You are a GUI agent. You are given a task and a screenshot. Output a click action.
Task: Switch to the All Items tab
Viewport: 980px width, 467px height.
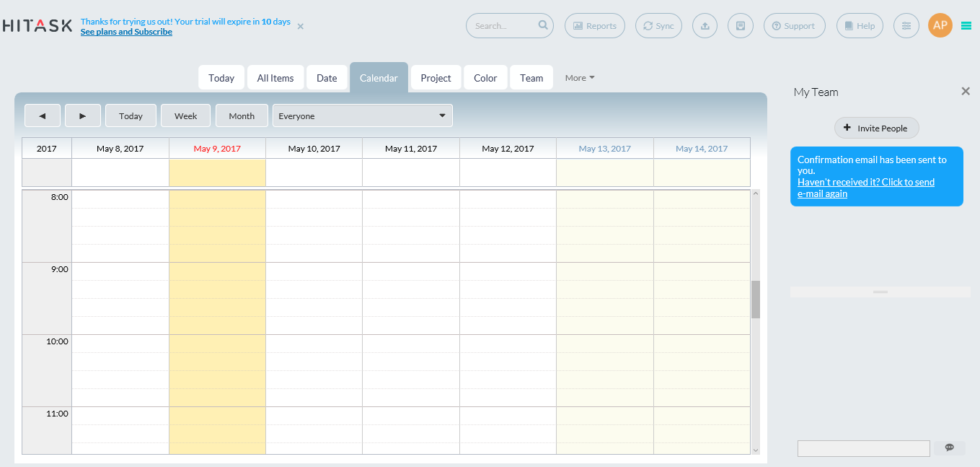(275, 78)
